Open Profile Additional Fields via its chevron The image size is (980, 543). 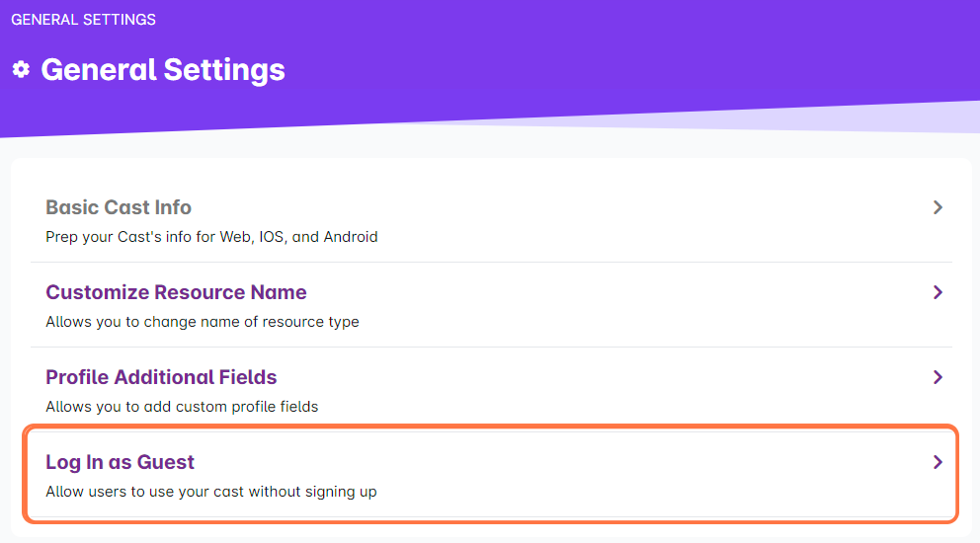(938, 377)
